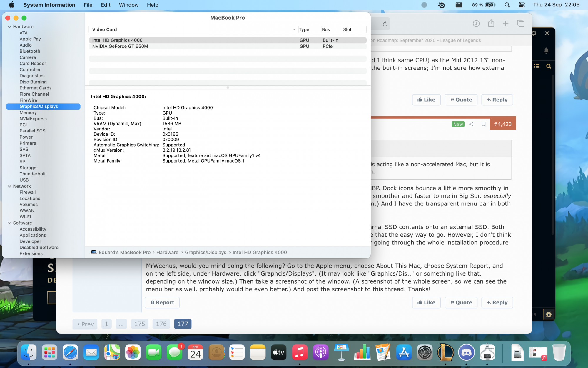Screen dimensions: 588x368
Task: Show Safari tab overview icon
Action: (521, 24)
